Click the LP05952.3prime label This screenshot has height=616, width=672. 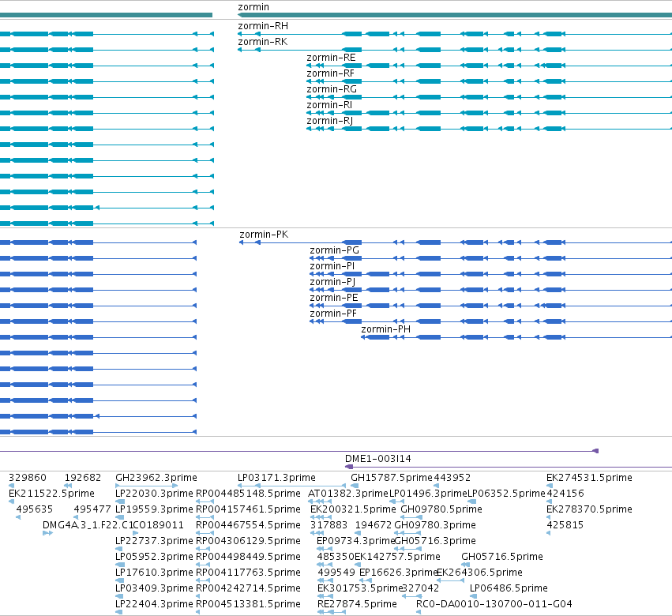point(154,558)
